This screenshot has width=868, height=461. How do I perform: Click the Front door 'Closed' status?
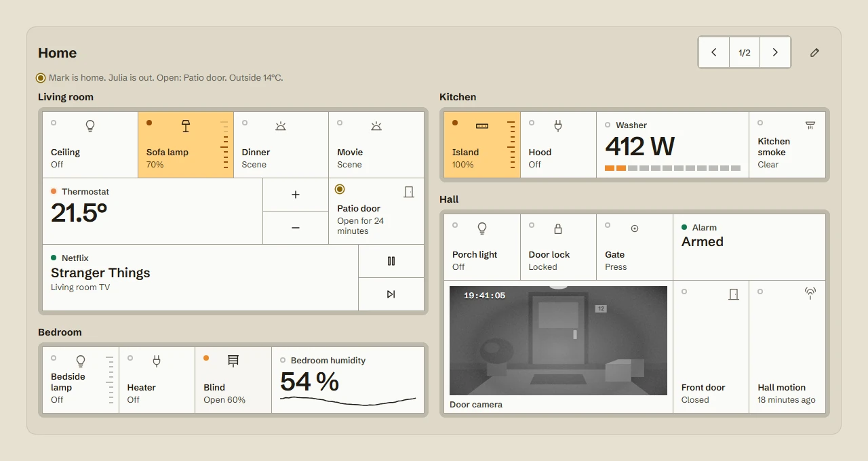(x=695, y=400)
